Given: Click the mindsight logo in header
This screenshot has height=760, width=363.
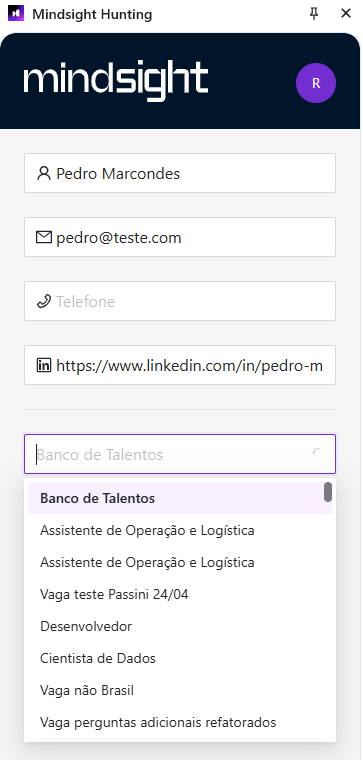Looking at the screenshot, I should point(116,80).
